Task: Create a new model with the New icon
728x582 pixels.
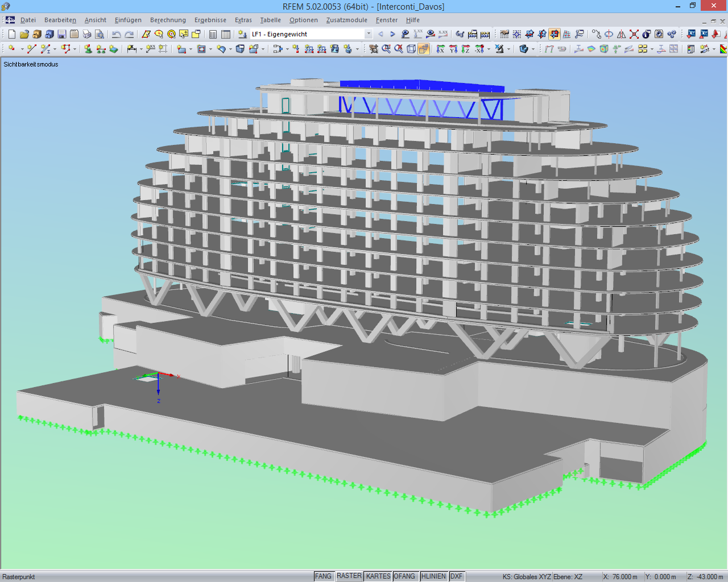Action: coord(11,34)
